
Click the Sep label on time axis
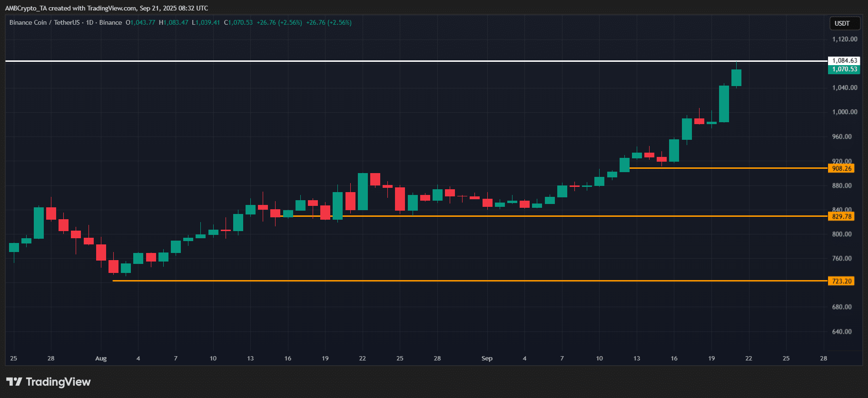click(x=487, y=359)
